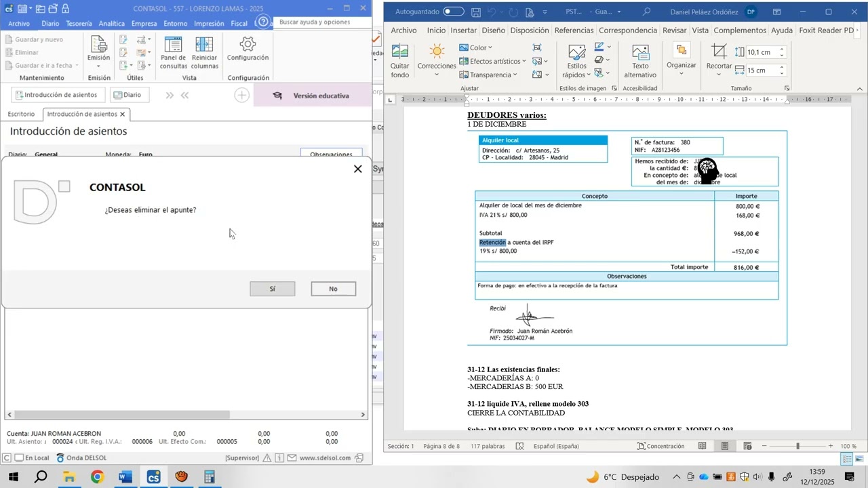Click CONTASOL help question mark icon

(x=263, y=22)
